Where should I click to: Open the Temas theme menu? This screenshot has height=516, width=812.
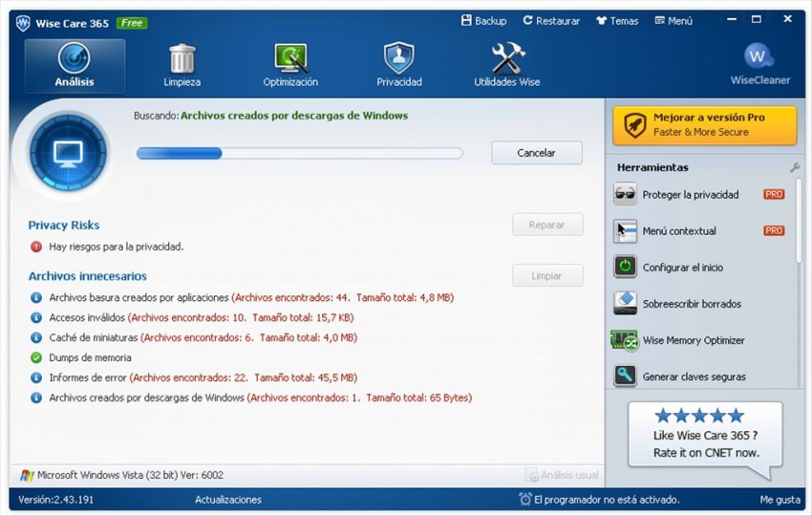pyautogui.click(x=617, y=21)
